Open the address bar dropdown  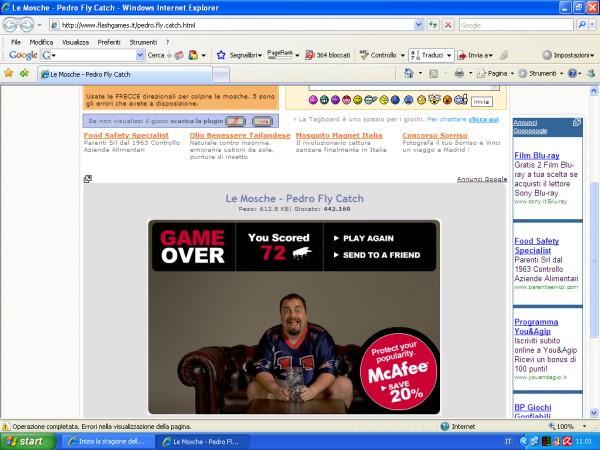(x=419, y=25)
